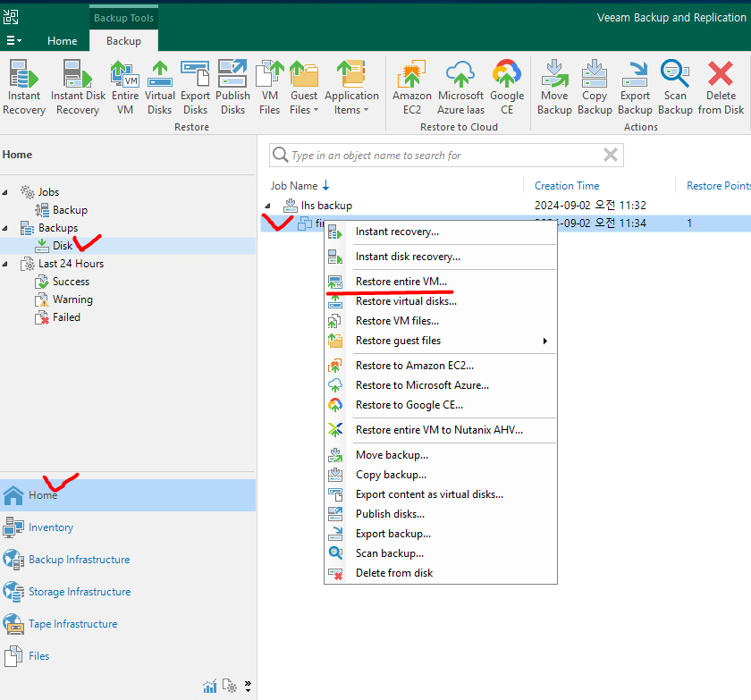Click Move Backup in Actions group

point(554,88)
